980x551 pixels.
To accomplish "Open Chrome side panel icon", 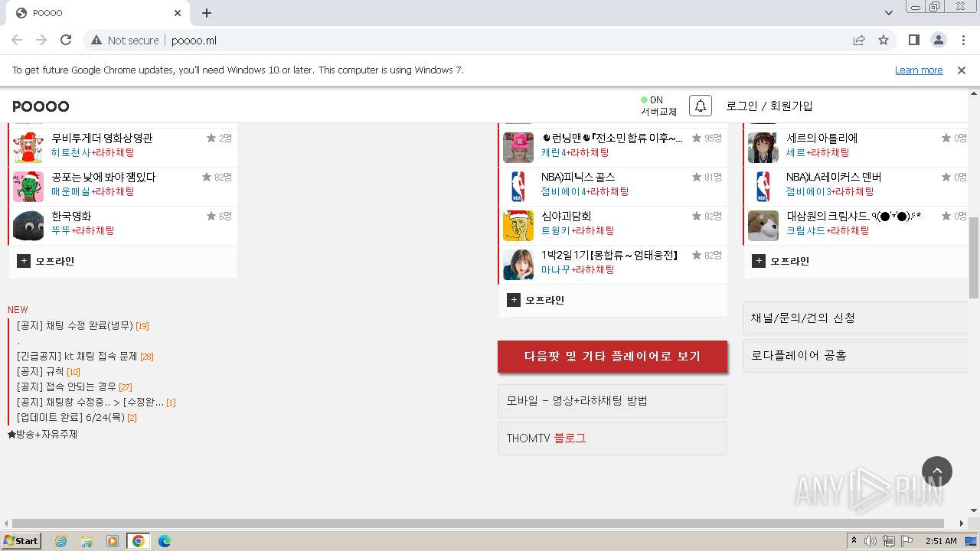I will pyautogui.click(x=913, y=40).
